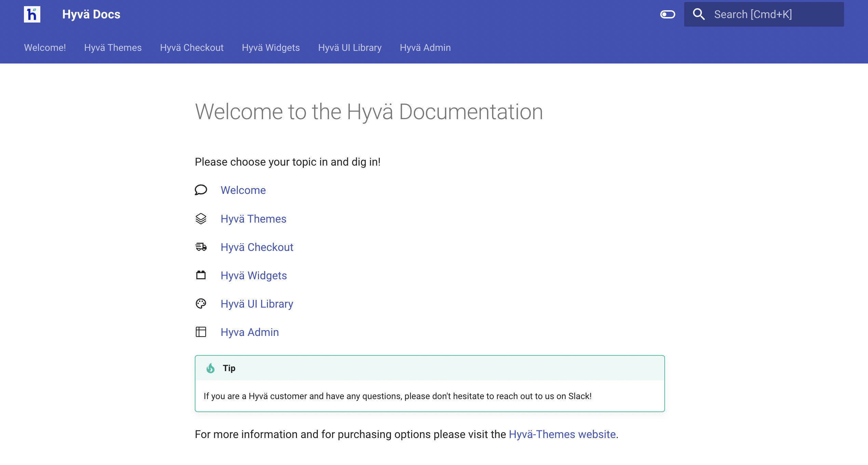Viewport: 868px width, 465px height.
Task: Click the flame icon in the Tip box
Action: (211, 368)
